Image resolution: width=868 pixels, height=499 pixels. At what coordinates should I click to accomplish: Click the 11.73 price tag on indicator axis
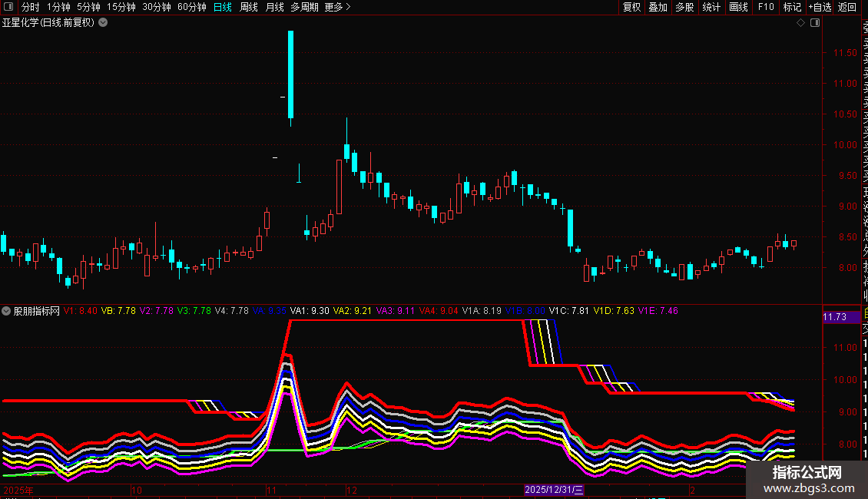(x=841, y=317)
